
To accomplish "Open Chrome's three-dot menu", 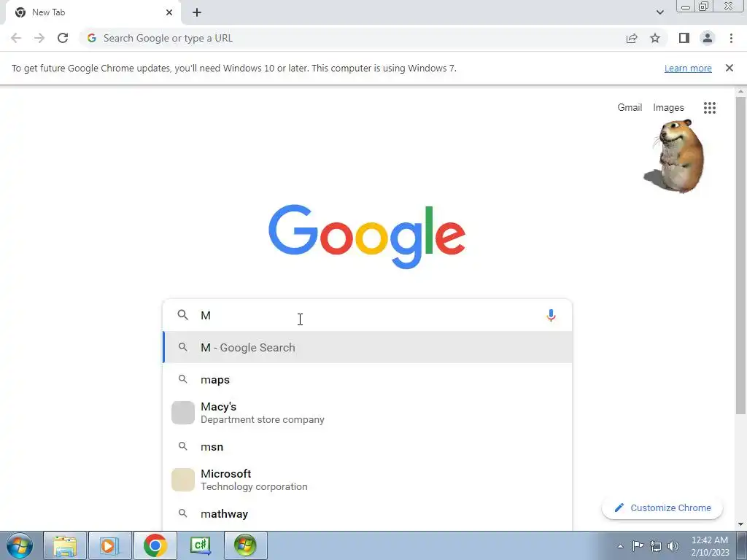I will click(x=731, y=38).
